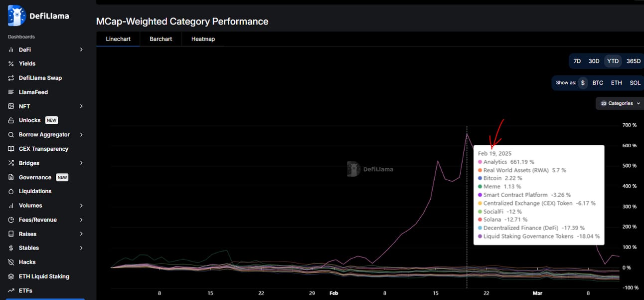The image size is (644, 300).
Task: Show performance in dollar denomination
Action: click(x=583, y=83)
